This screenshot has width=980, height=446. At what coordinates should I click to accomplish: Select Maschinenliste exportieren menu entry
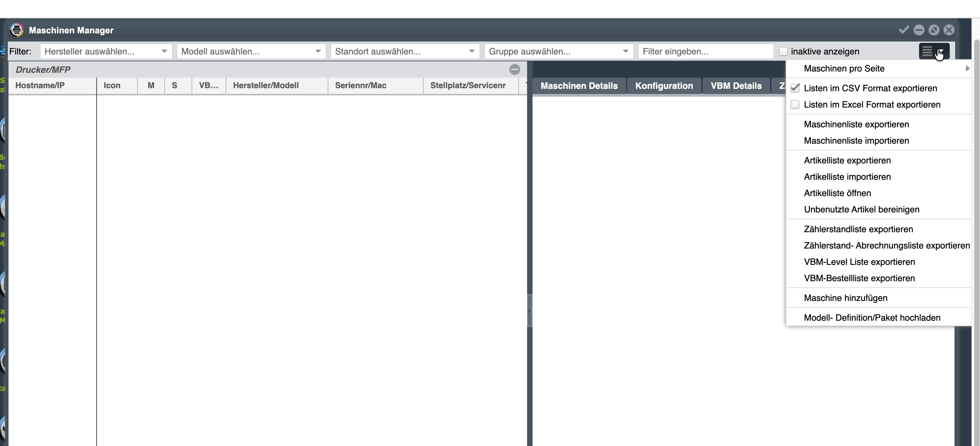(856, 124)
